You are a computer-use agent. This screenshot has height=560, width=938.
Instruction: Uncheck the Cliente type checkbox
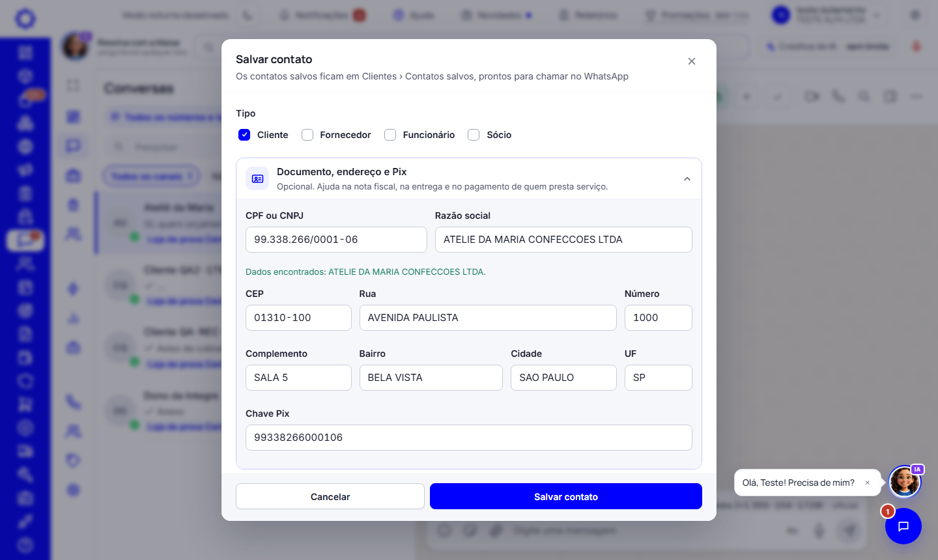(244, 135)
